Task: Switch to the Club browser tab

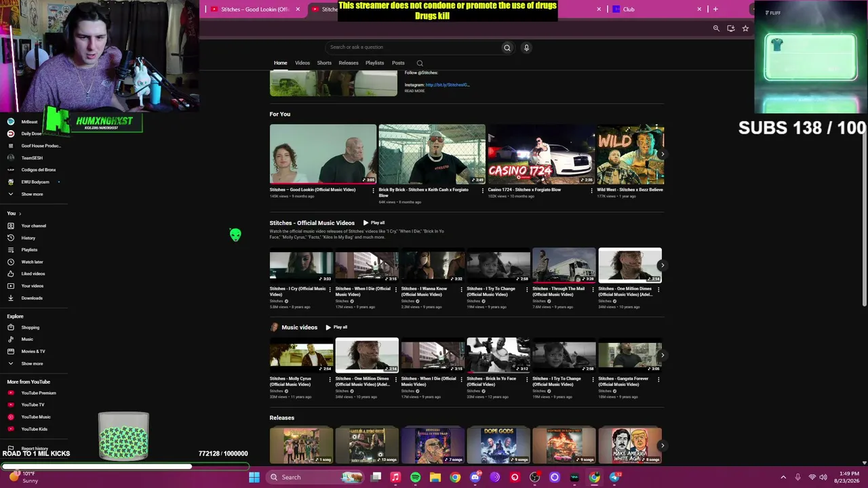Action: click(x=656, y=9)
